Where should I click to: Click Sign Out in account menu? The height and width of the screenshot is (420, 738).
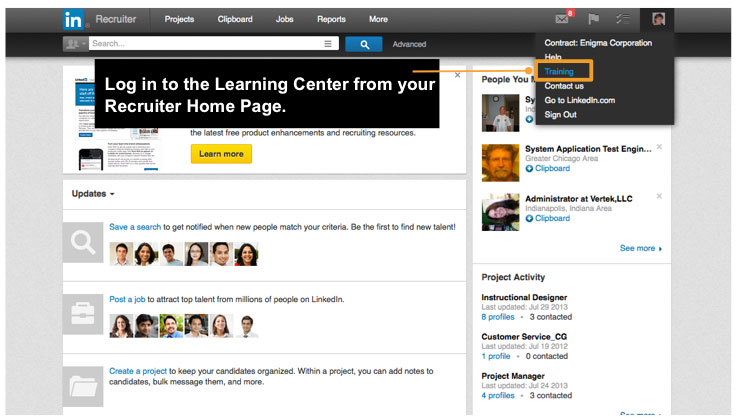560,114
